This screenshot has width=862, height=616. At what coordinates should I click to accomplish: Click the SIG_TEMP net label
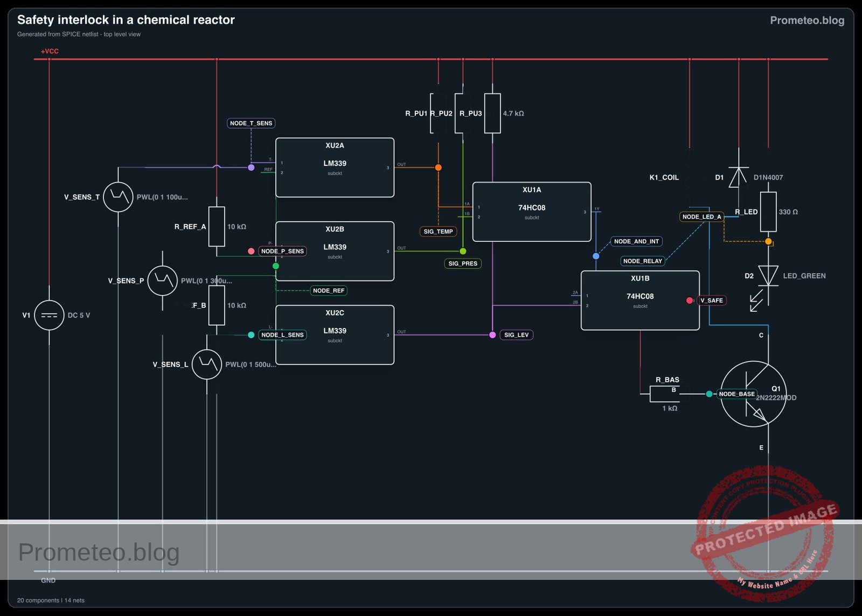pyautogui.click(x=438, y=232)
